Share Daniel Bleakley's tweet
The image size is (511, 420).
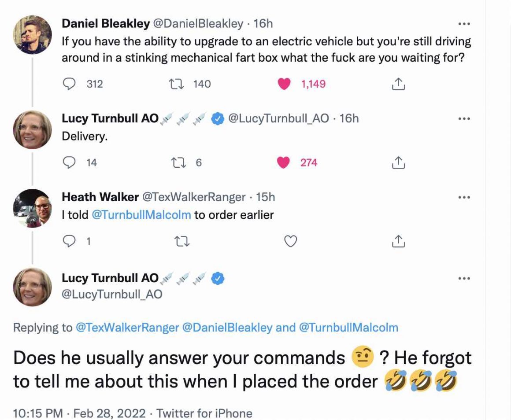click(x=398, y=84)
